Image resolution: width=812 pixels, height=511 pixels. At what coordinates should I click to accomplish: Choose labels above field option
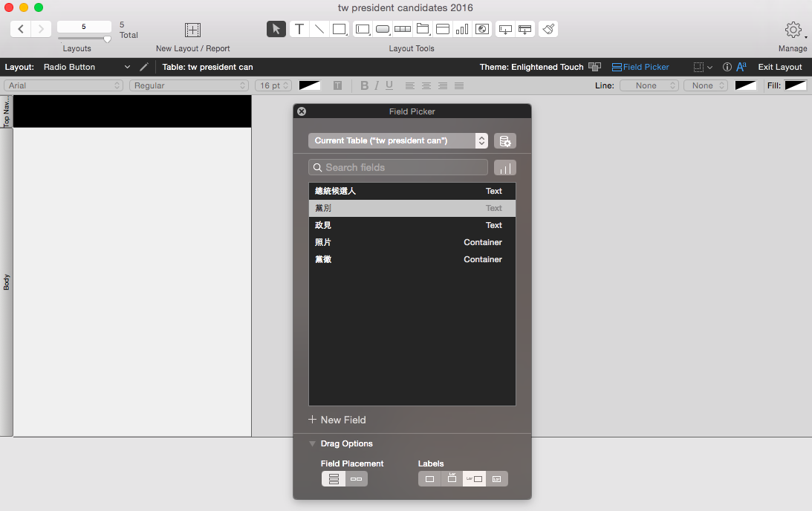click(452, 479)
